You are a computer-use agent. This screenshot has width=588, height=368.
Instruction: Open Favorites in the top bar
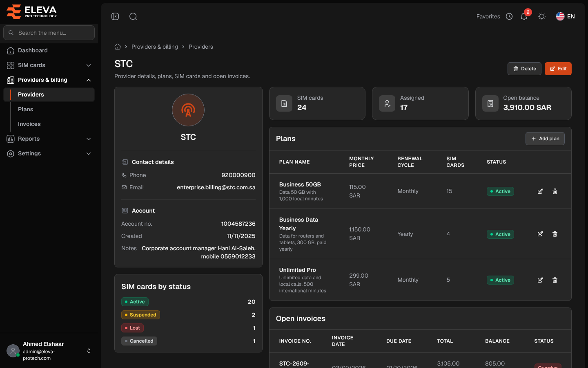click(x=488, y=16)
